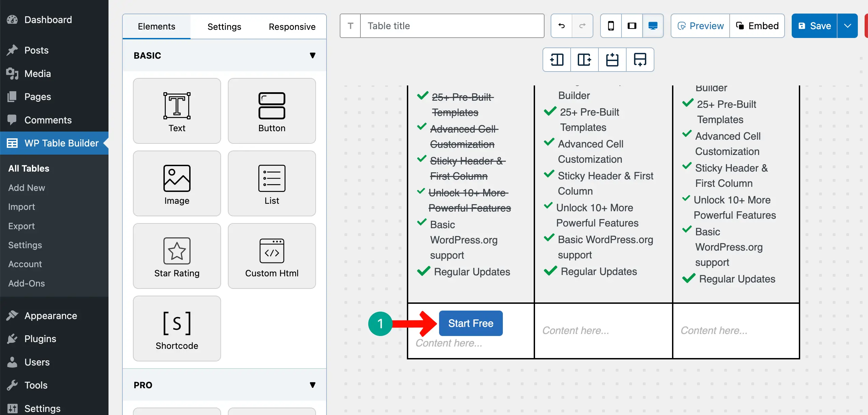This screenshot has height=415, width=868.
Task: Insert a column to the left of the table
Action: coord(556,60)
